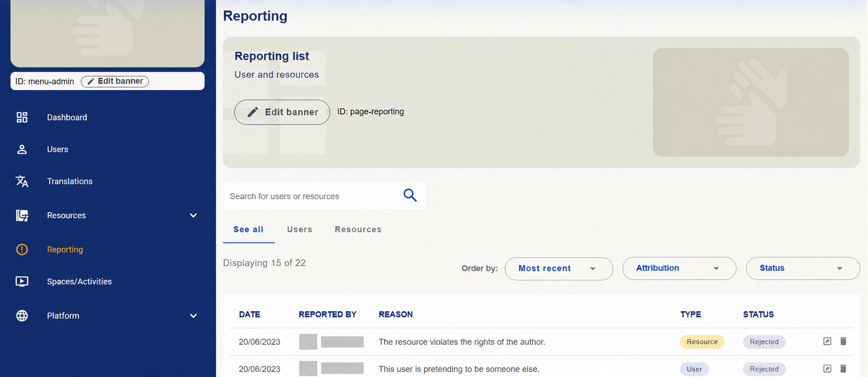Screen dimensions: 868x377
Task: Click the Resources library icon
Action: pos(22,215)
